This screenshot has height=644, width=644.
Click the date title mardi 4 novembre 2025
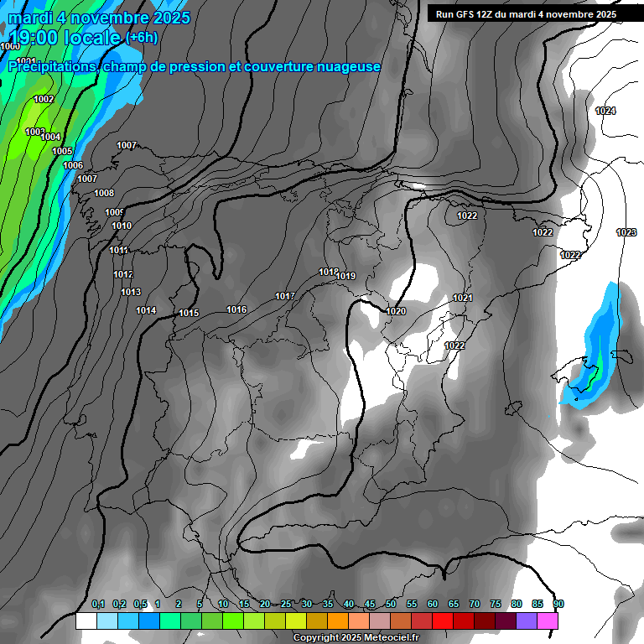click(99, 18)
